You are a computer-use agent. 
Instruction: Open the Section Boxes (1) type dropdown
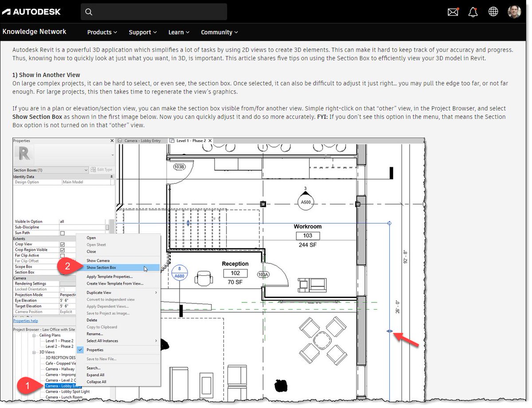click(51, 170)
